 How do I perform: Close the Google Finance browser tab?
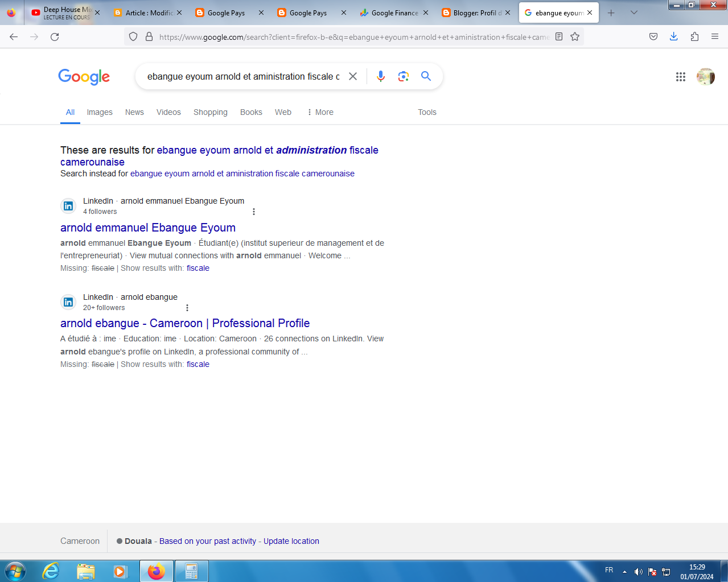tap(426, 13)
